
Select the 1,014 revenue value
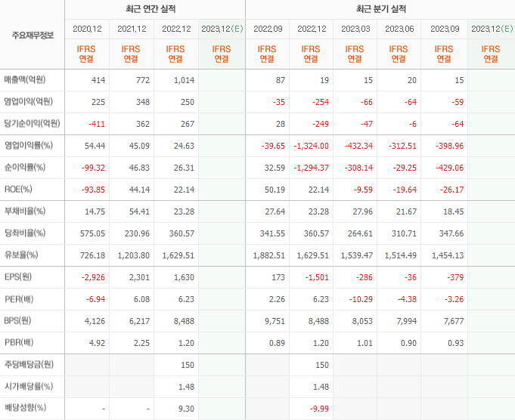pyautogui.click(x=184, y=80)
